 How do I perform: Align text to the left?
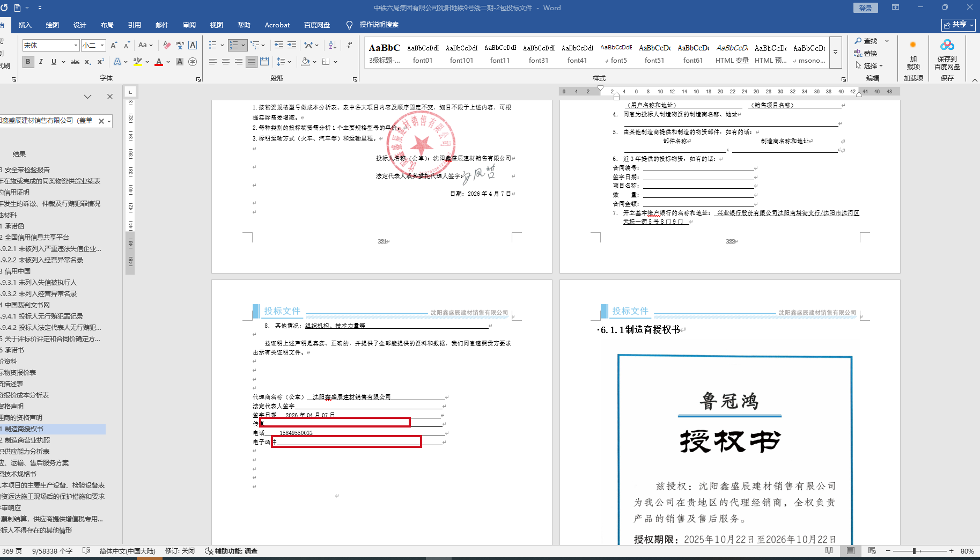213,62
